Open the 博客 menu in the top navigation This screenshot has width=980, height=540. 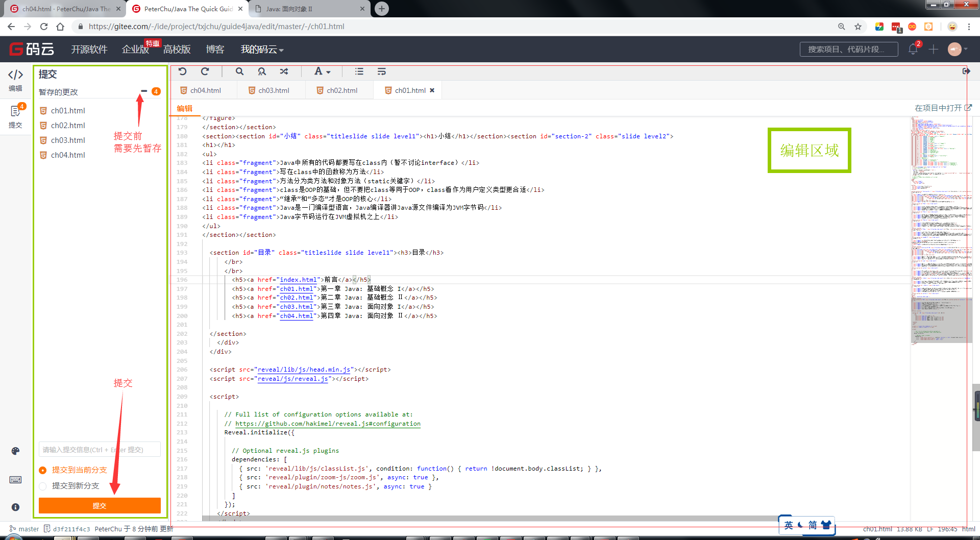[215, 49]
